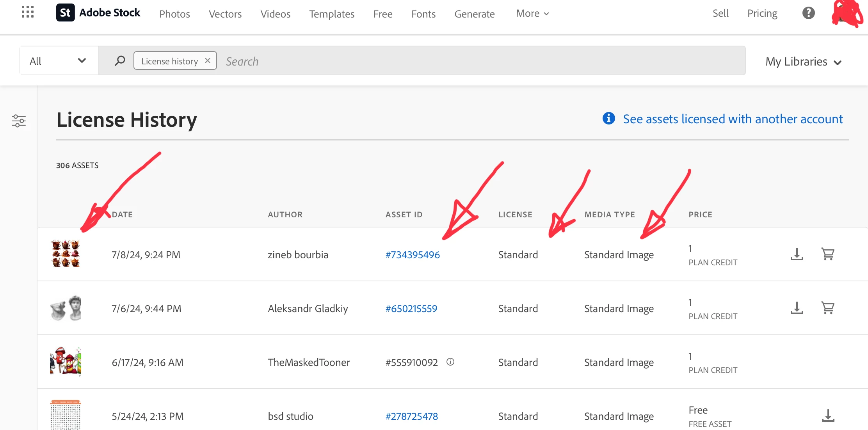The image size is (868, 430).
Task: Click the magnifier search icon
Action: (120, 61)
